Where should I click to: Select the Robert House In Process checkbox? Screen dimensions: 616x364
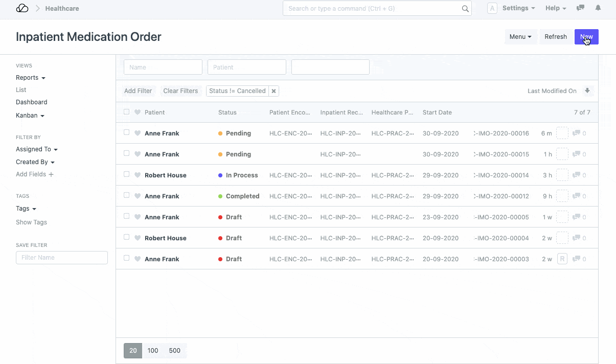(x=127, y=174)
